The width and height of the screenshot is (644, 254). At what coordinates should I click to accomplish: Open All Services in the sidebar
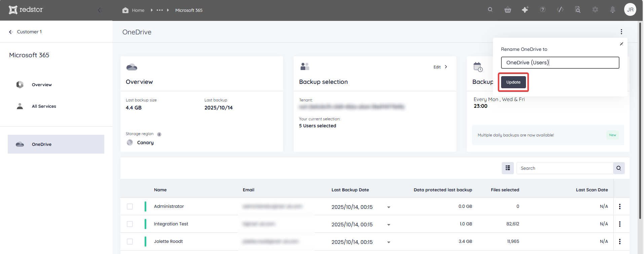pyautogui.click(x=44, y=106)
